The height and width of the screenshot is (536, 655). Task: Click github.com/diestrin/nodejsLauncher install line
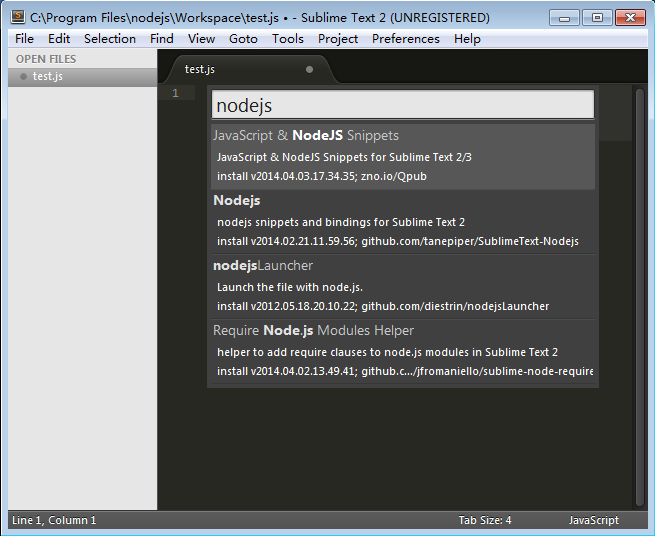pyautogui.click(x=383, y=306)
